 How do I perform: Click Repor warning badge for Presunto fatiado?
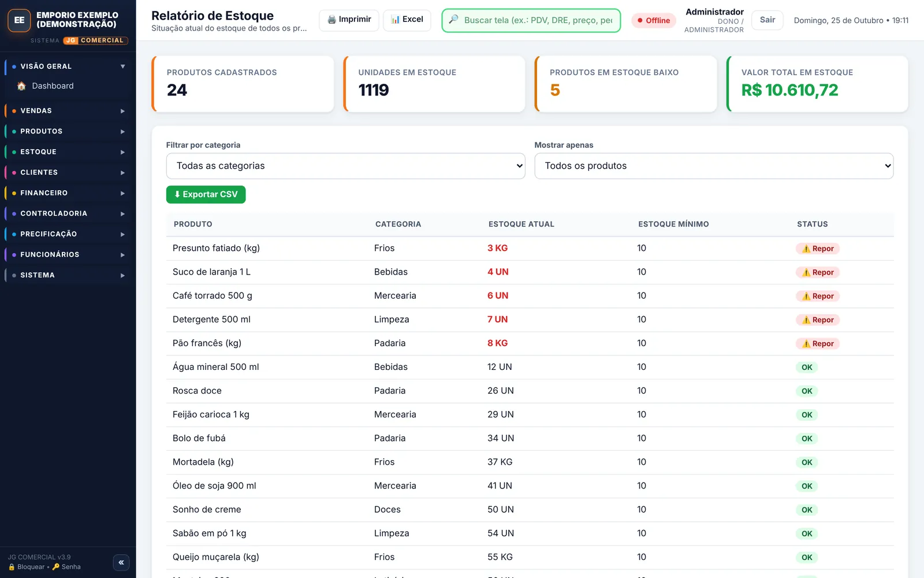click(x=818, y=249)
